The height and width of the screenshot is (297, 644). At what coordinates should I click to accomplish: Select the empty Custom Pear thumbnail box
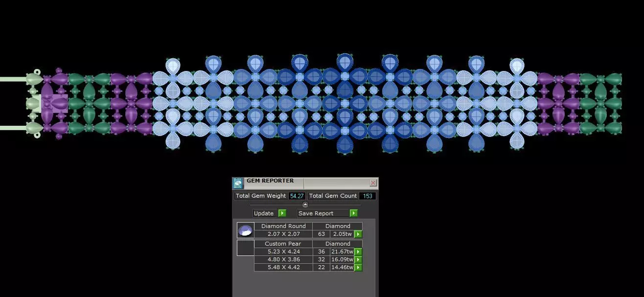[x=245, y=248]
